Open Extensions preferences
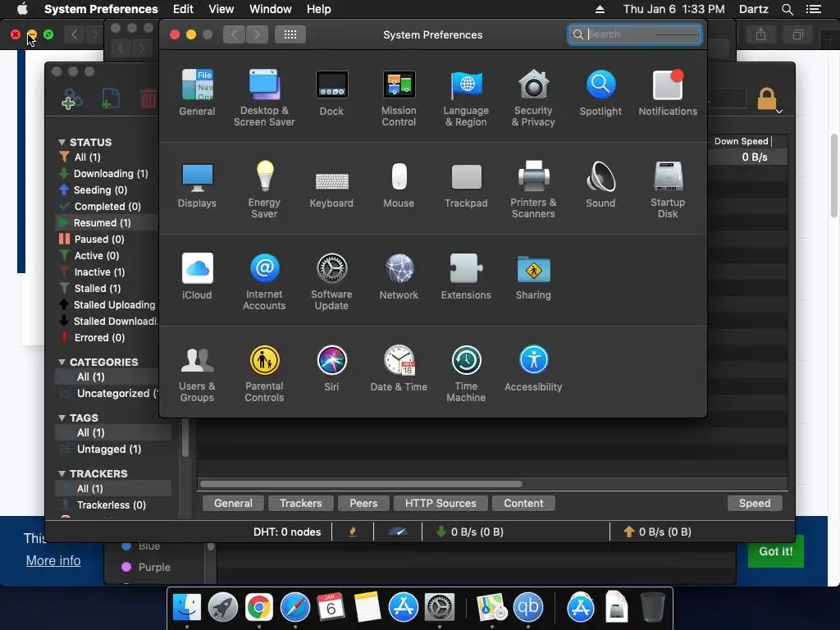 (x=466, y=276)
